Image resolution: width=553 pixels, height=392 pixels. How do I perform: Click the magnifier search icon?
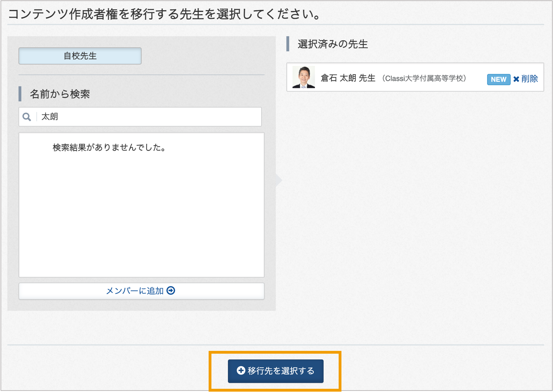[27, 117]
